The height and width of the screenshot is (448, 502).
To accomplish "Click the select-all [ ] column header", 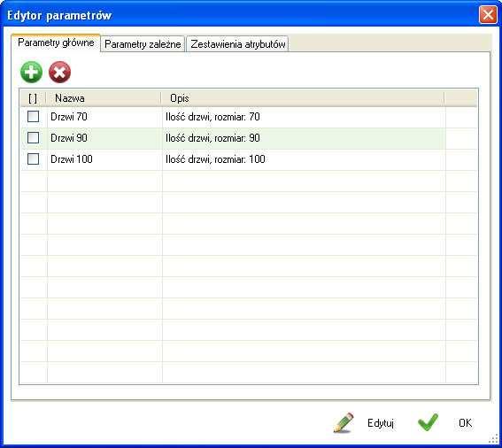I will coord(33,98).
